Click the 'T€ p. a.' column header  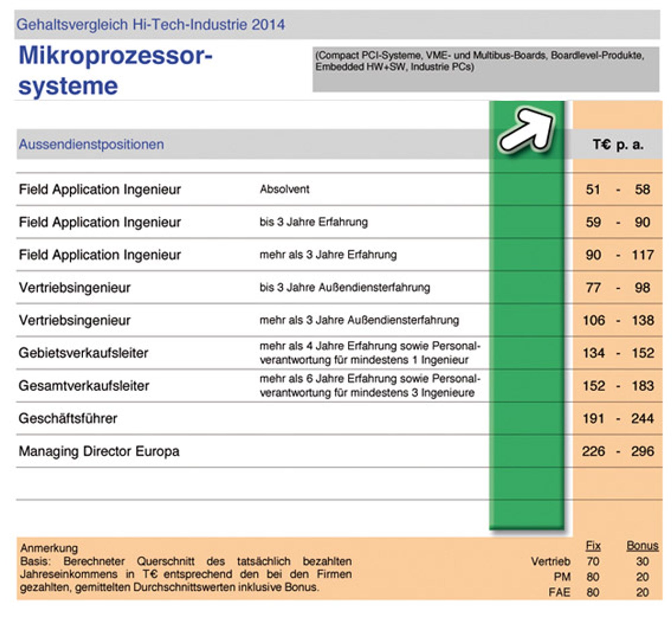pyautogui.click(x=618, y=145)
